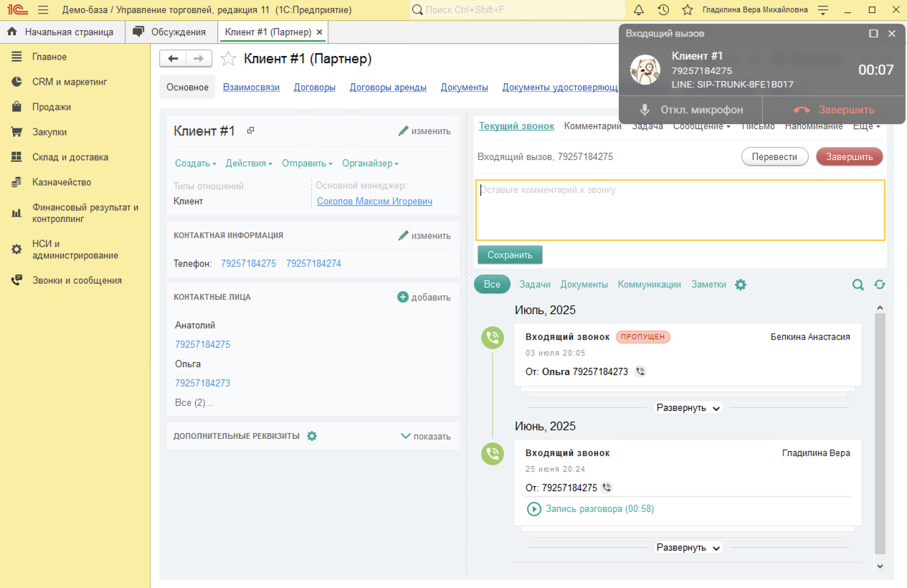Image resolution: width=907 pixels, height=588 pixels.
Task: Click into the call comment text field
Action: pos(680,210)
